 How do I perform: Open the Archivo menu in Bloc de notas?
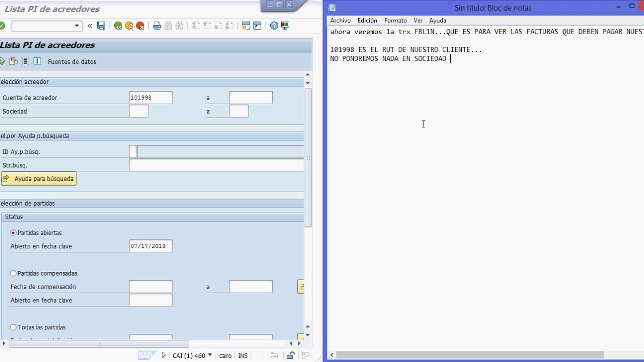tap(341, 20)
